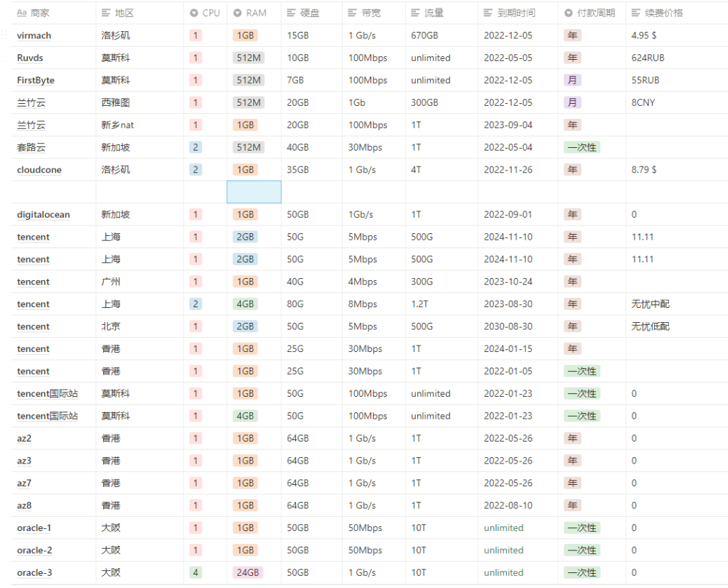Open the digitalocean entry
728x588 pixels.
coord(43,215)
